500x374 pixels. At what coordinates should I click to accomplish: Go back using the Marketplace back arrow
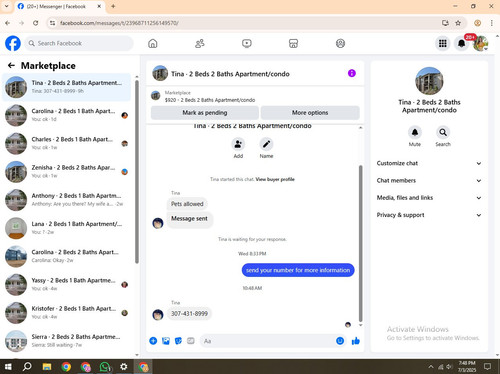[x=11, y=66]
